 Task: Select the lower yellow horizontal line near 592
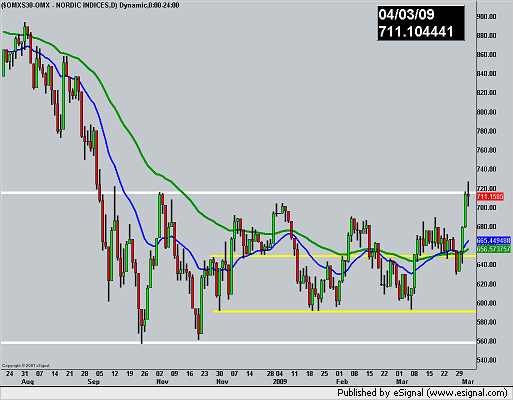tap(345, 311)
